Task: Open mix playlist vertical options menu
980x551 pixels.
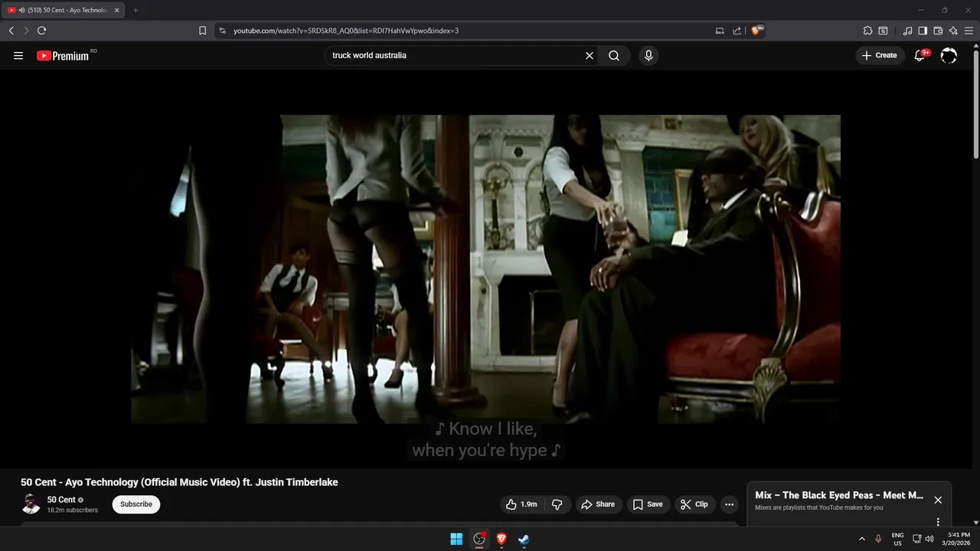Action: pyautogui.click(x=938, y=522)
